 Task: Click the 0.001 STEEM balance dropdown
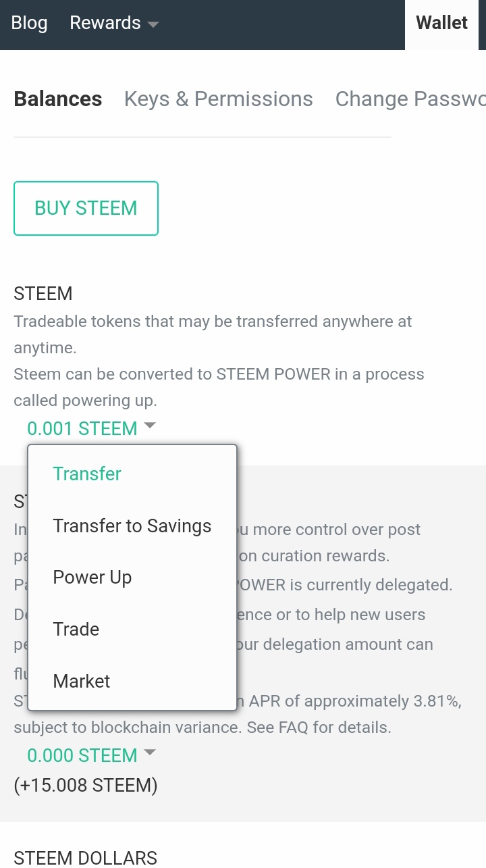coord(82,429)
